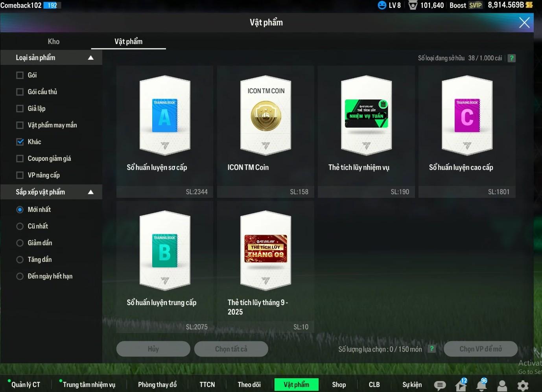Screen dimensions: 542x392
Task: Switch to the Kho tab
Action: (x=53, y=42)
